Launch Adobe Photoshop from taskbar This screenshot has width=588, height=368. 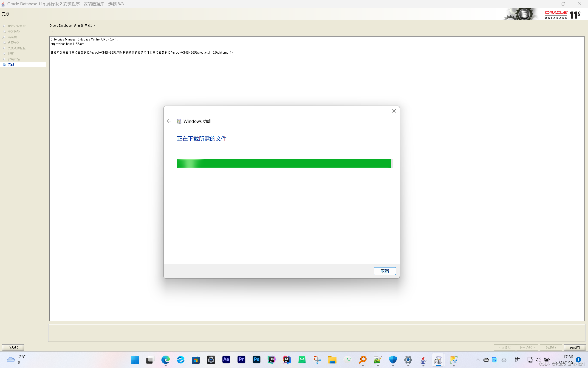tap(257, 359)
